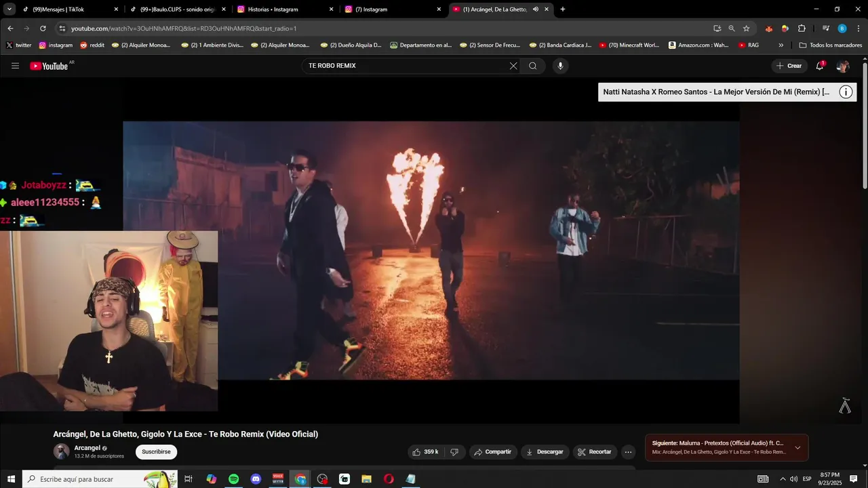Mute the tab via speaker icon
Viewport: 868px width, 488px height.
click(x=536, y=9)
